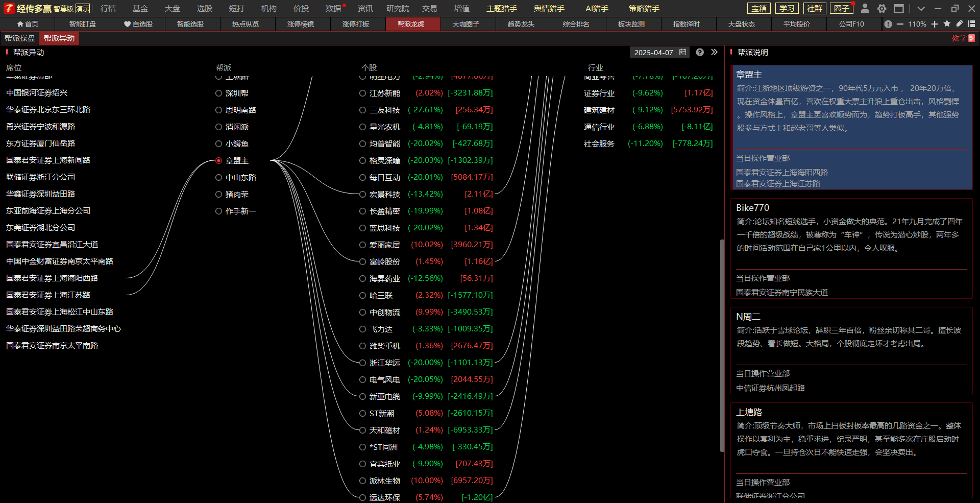Open the AI猎手 menu
980x503 pixels.
click(597, 9)
